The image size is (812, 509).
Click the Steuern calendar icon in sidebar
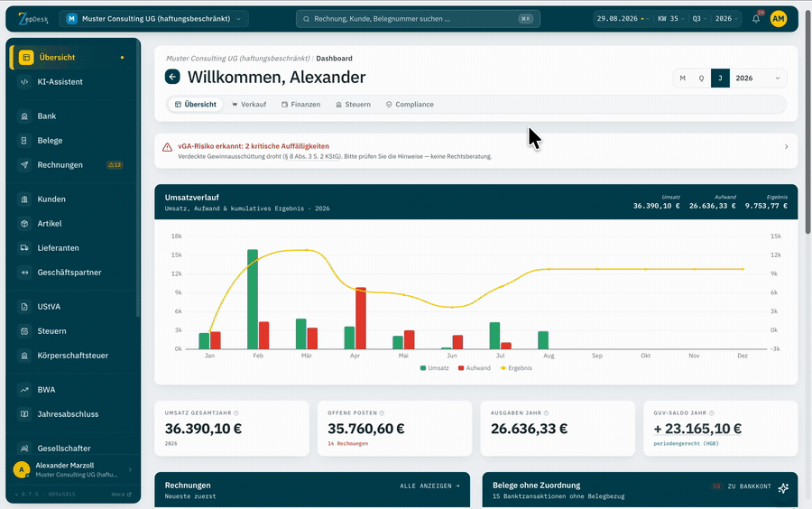[x=24, y=331]
